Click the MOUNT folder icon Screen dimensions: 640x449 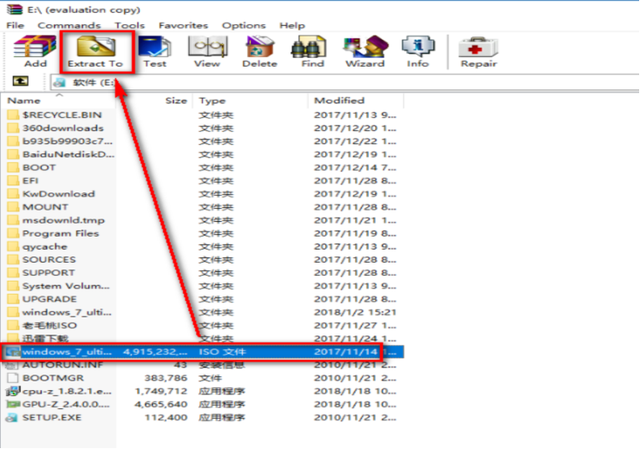(13, 207)
